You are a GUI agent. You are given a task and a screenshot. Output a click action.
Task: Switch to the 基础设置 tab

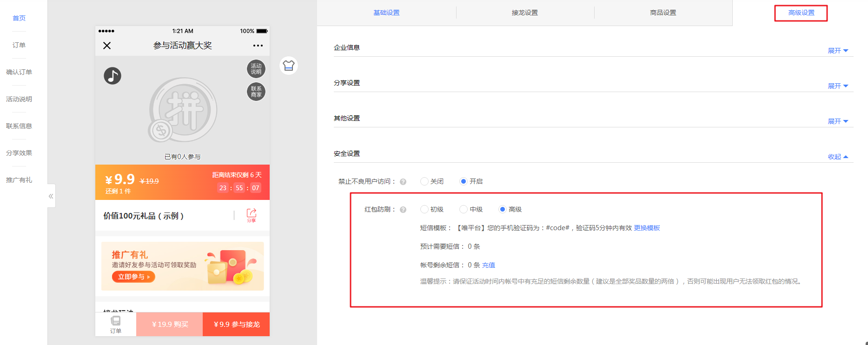(x=386, y=13)
